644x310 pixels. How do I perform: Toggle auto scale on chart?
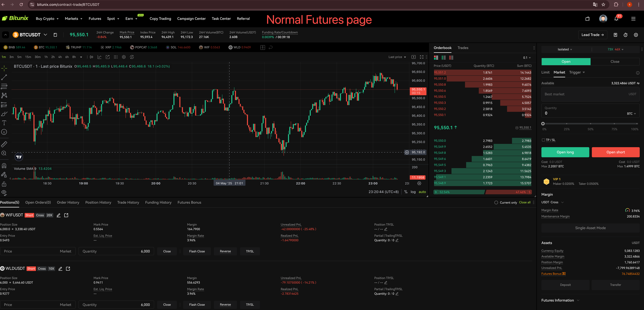422,192
